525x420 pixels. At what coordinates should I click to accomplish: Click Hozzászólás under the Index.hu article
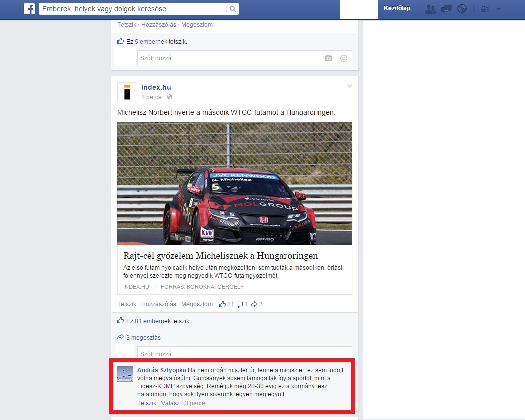pos(158,304)
